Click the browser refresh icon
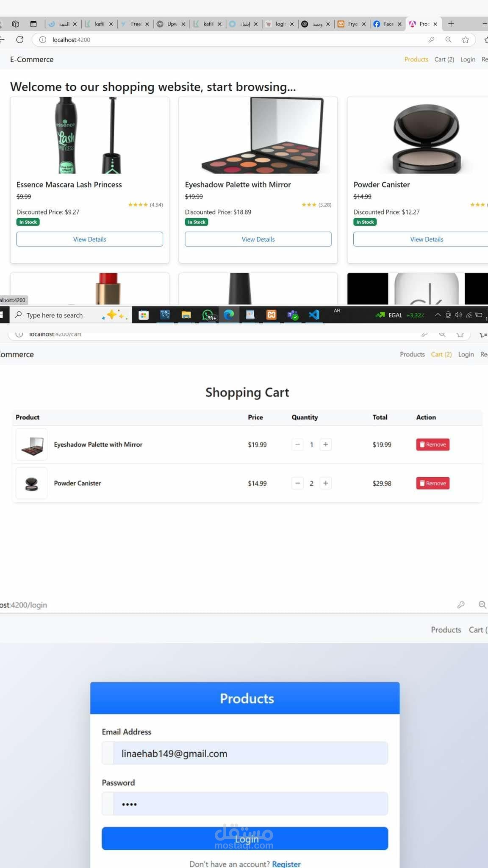The image size is (488, 868). pyautogui.click(x=19, y=39)
